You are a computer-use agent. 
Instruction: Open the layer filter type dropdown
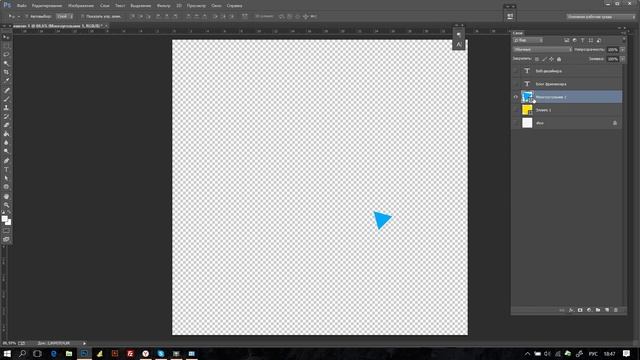(528, 40)
